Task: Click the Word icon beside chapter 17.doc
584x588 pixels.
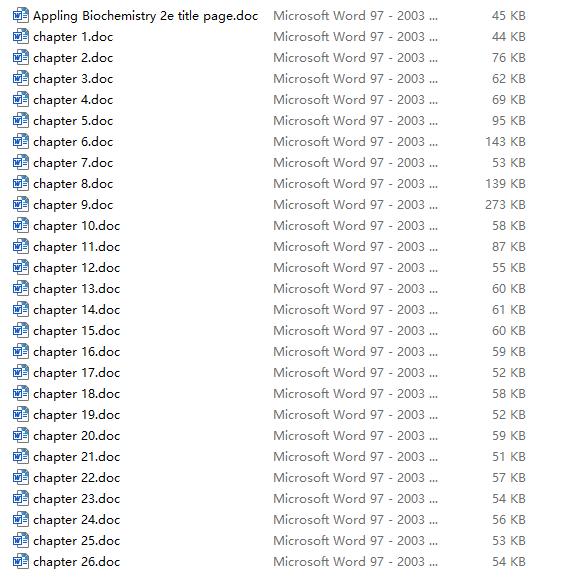Action: [21, 372]
